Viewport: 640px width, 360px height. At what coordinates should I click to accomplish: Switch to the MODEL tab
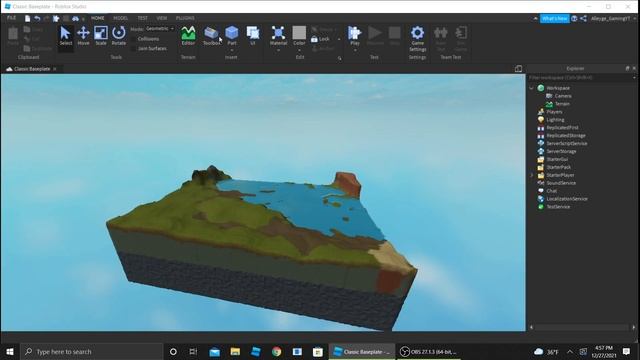coord(120,18)
